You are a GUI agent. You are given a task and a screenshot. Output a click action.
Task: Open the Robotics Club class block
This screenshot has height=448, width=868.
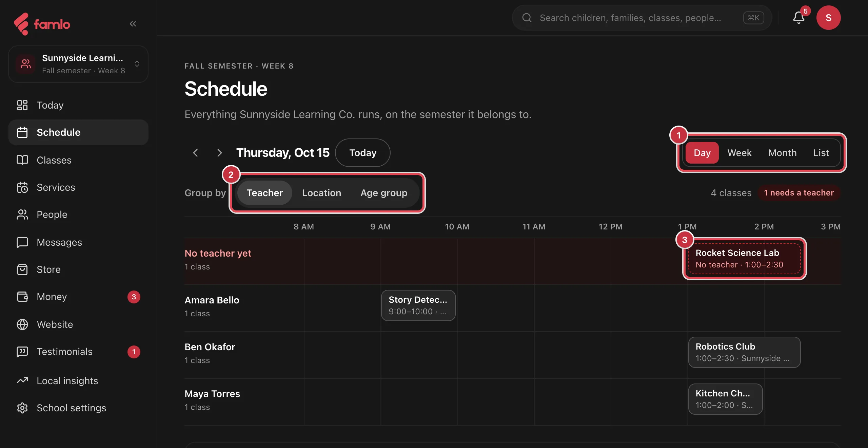click(744, 352)
